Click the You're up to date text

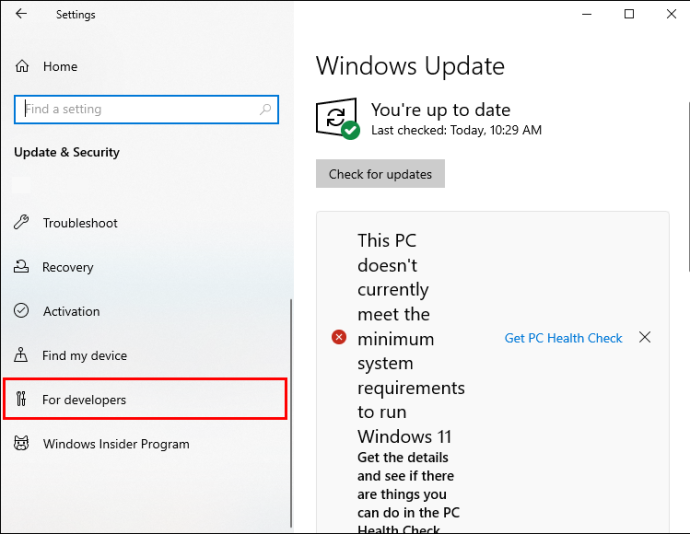pyautogui.click(x=440, y=110)
